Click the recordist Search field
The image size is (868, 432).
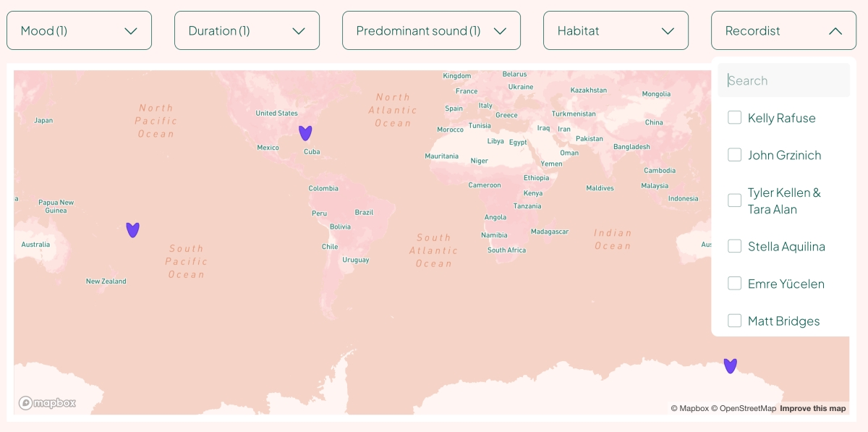tap(784, 80)
